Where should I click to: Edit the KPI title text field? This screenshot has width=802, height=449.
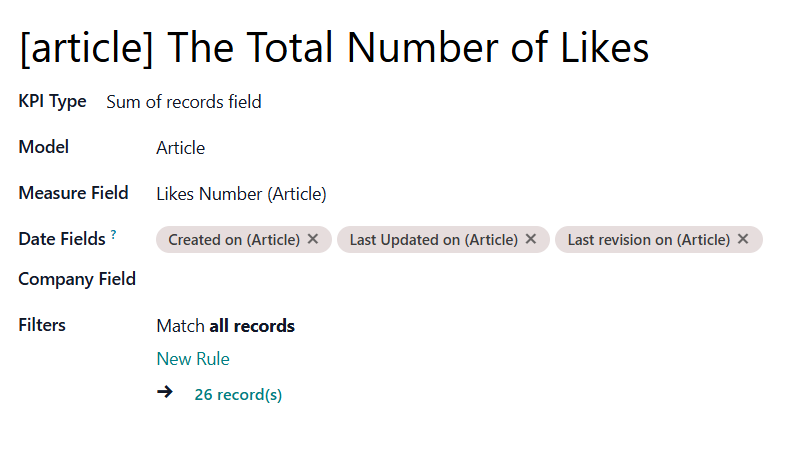pos(334,47)
